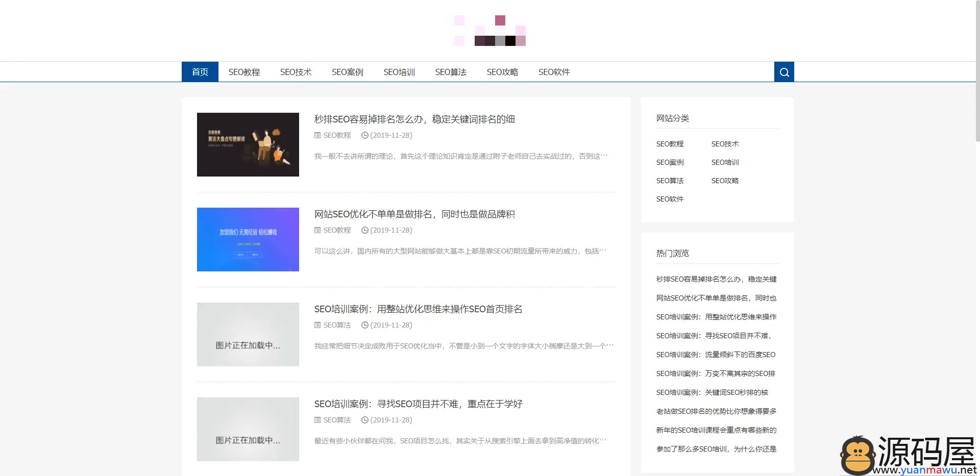Screen dimensions: 980x476
Task: Open the SEO软件 navigation item
Action: pos(554,72)
